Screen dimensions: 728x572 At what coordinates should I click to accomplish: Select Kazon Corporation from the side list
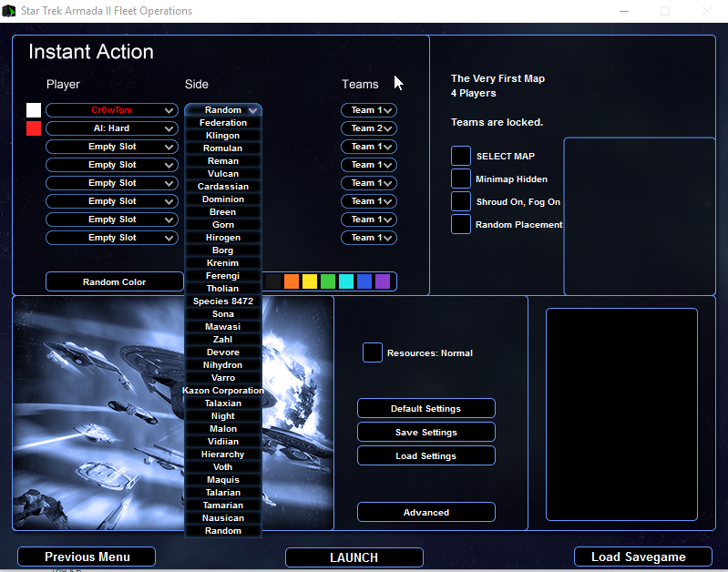click(223, 391)
